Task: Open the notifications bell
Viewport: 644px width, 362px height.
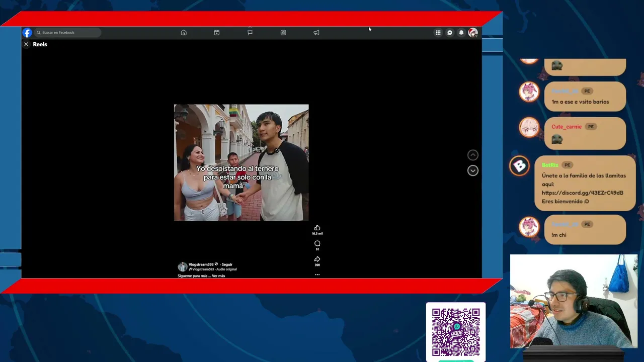Action: click(461, 33)
